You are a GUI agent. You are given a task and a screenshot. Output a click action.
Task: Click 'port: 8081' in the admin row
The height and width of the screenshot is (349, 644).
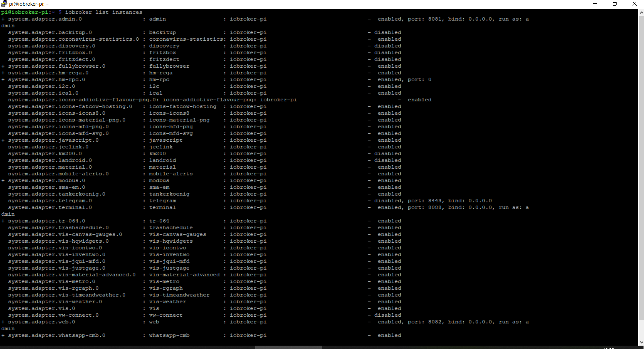point(425,19)
